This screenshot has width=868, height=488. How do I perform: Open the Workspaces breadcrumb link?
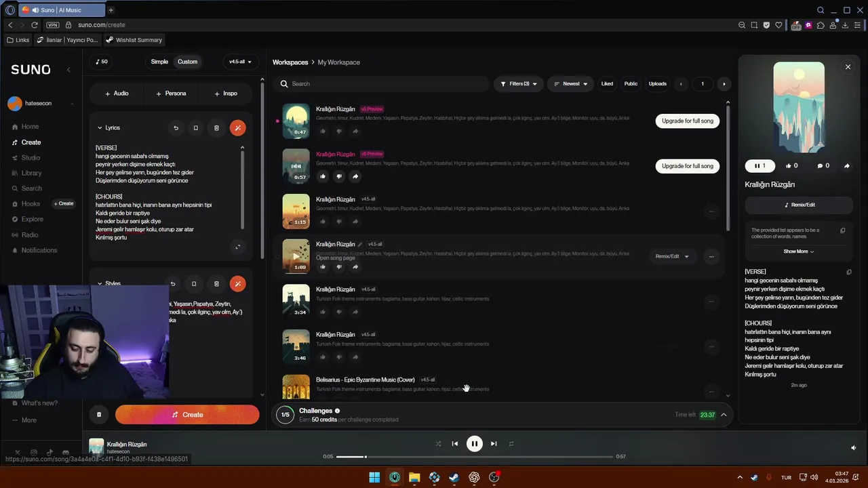click(x=290, y=62)
